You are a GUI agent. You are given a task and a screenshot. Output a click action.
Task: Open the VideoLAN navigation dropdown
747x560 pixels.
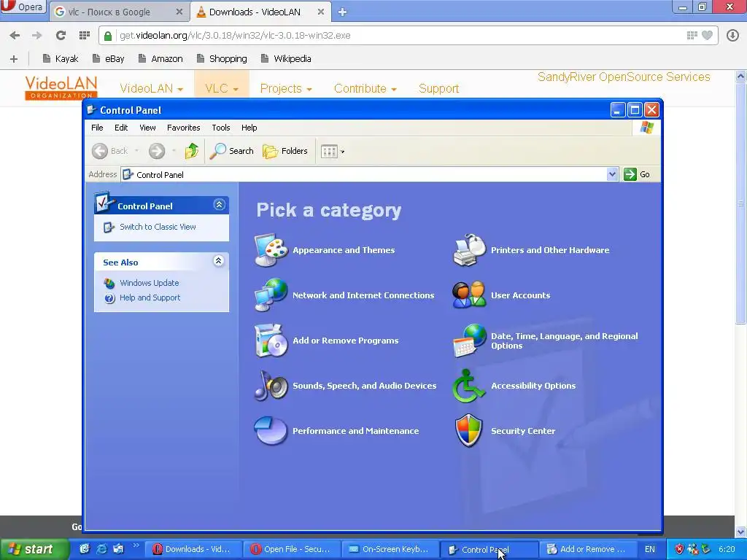pos(152,88)
